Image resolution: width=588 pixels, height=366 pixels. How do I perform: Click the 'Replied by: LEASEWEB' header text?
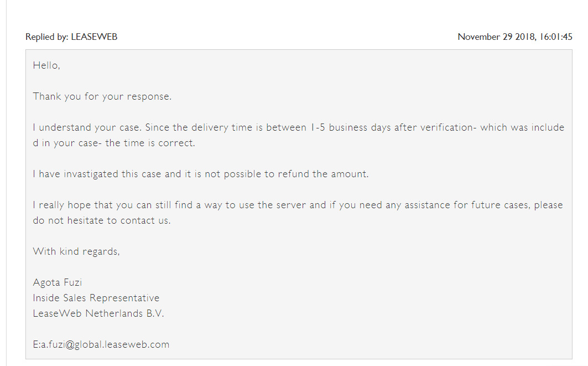71,37
